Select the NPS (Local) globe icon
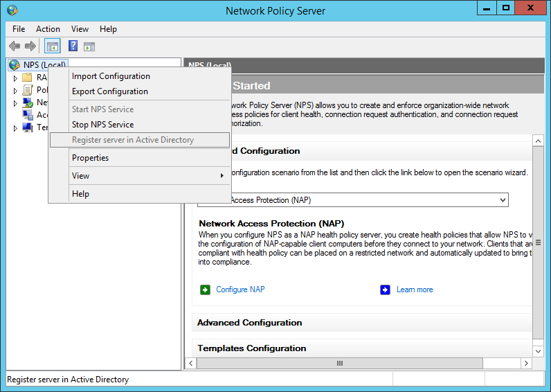The height and width of the screenshot is (392, 551). [x=15, y=65]
